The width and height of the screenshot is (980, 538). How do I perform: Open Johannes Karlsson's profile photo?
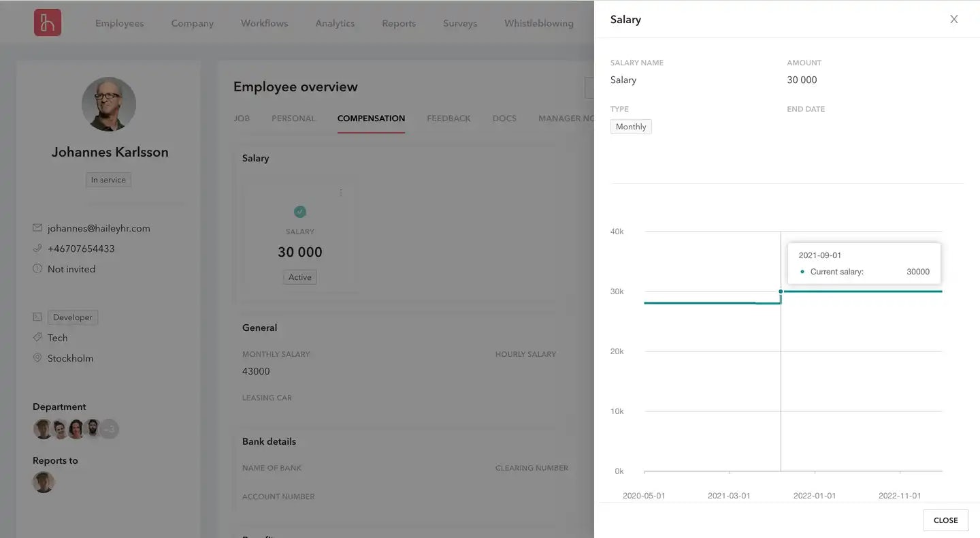[109, 104]
